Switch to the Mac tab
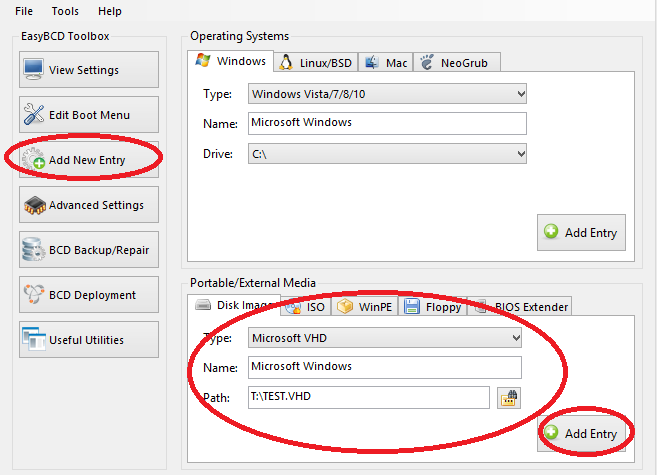The image size is (657, 475). (386, 62)
